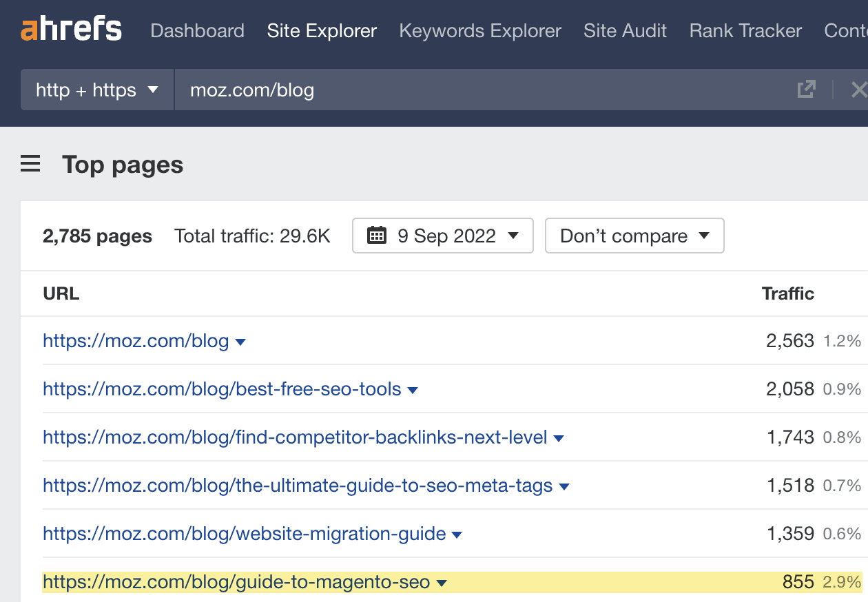Click the Ahrefs logo
Image resolution: width=868 pixels, height=602 pixels.
coord(71,30)
